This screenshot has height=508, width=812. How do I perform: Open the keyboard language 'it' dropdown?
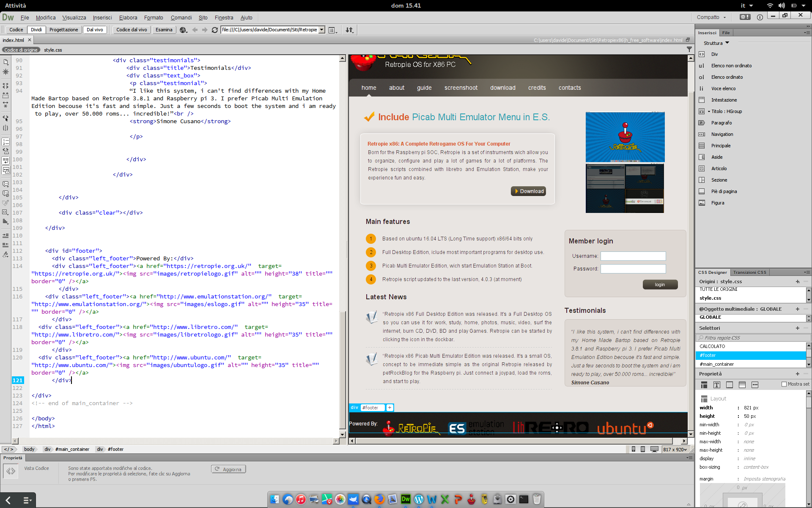[x=747, y=6]
